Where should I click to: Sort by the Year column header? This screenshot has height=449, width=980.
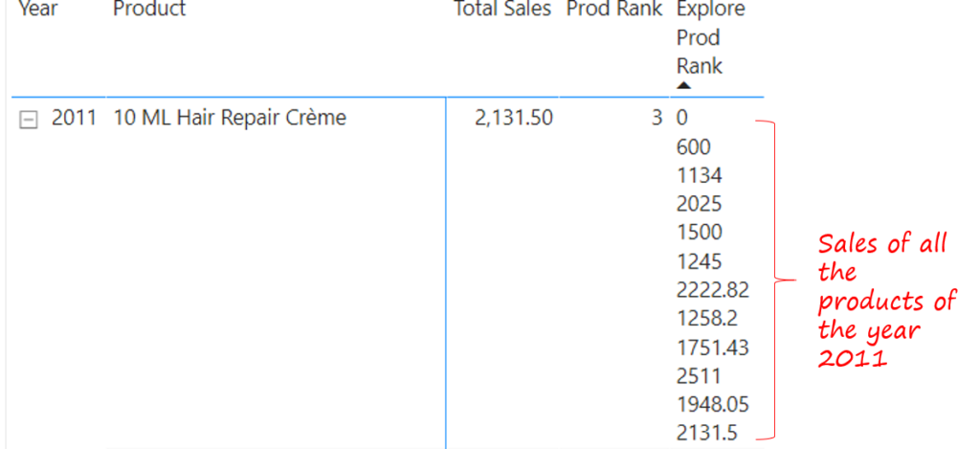(x=38, y=10)
